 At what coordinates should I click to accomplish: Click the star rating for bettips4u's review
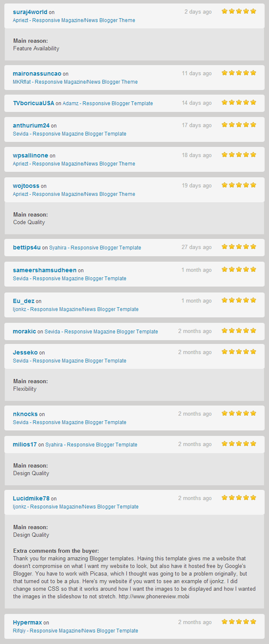(x=238, y=247)
